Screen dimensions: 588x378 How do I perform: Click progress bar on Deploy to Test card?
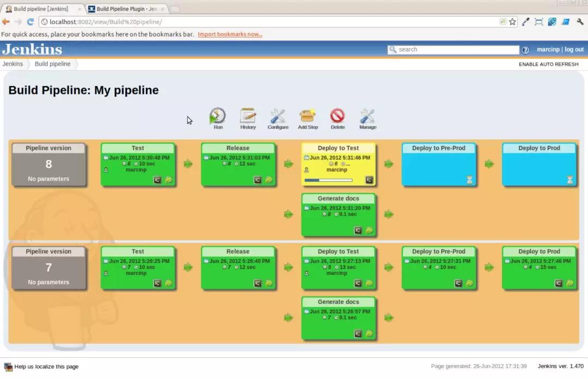click(x=328, y=180)
